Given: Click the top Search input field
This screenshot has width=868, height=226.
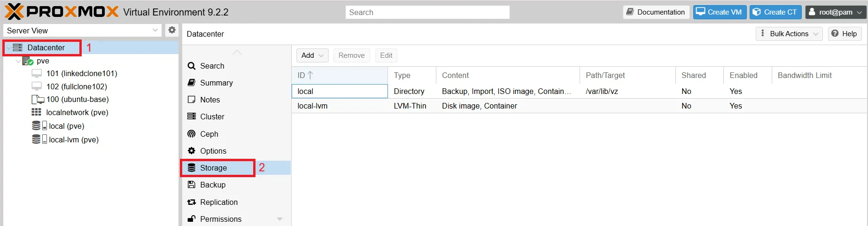Looking at the screenshot, I should pos(427,12).
